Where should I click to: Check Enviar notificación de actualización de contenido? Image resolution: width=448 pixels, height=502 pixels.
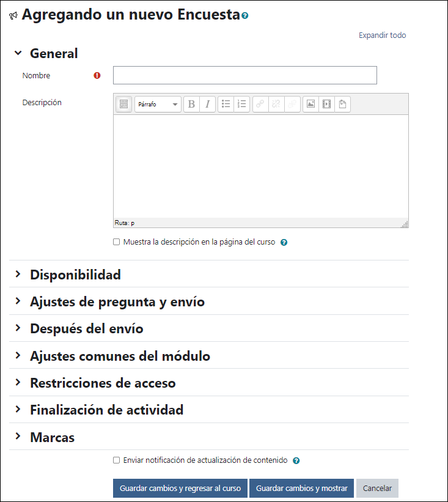[x=117, y=460]
